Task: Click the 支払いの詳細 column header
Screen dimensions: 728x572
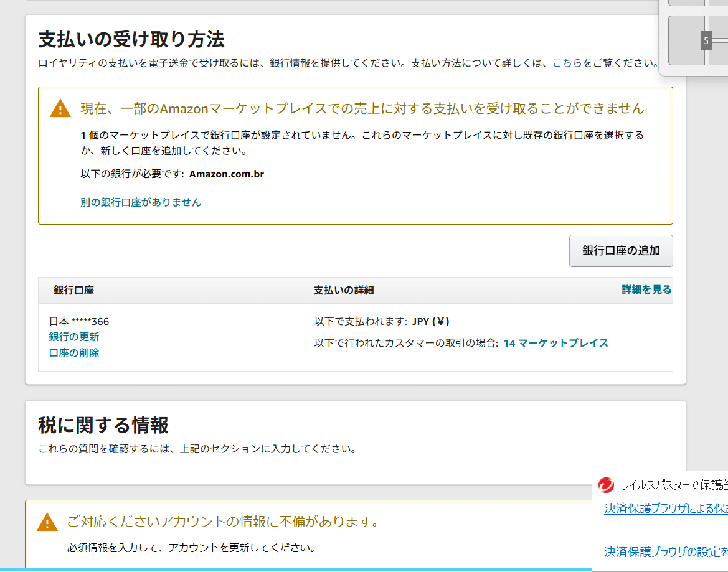Action: coord(344,291)
